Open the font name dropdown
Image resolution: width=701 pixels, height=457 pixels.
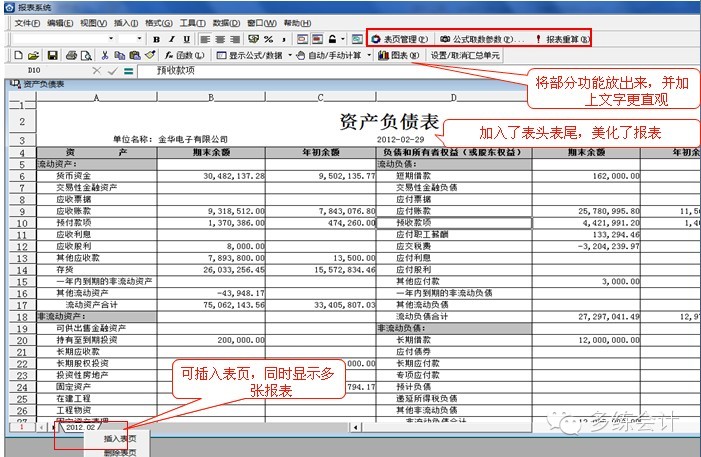[111, 39]
